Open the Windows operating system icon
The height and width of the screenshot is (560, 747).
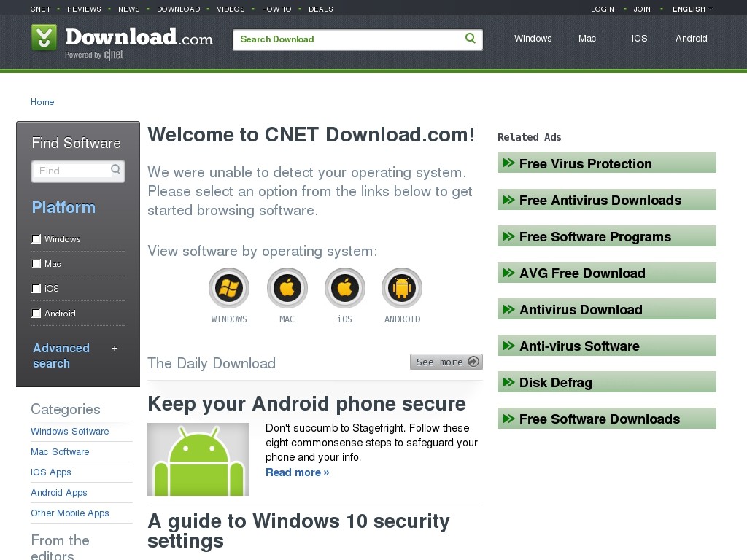[x=229, y=288]
